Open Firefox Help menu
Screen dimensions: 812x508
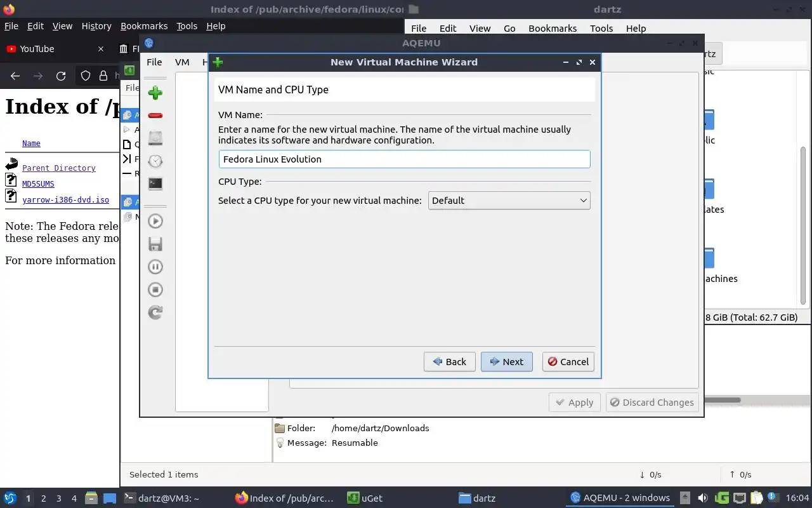click(216, 26)
